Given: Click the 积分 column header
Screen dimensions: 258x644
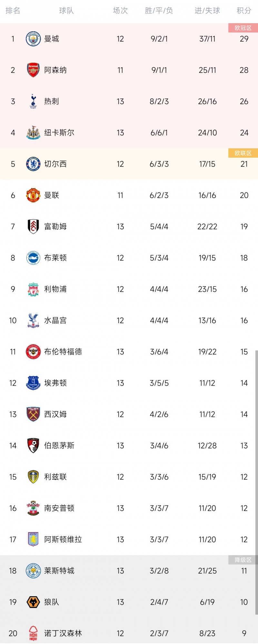Looking at the screenshot, I should pos(244,11).
